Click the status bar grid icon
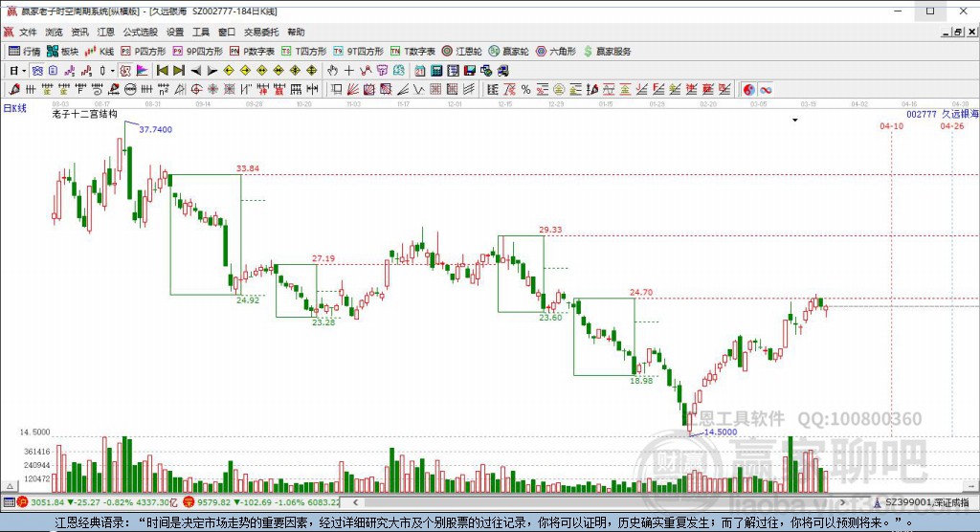The width and height of the screenshot is (980, 532). coord(9,502)
